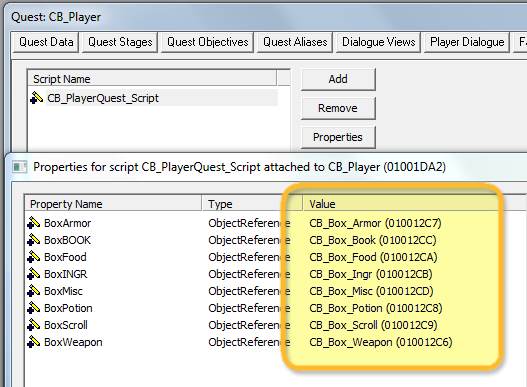Image resolution: width=527 pixels, height=387 pixels.
Task: Sort by the Value column header
Action: (401, 204)
